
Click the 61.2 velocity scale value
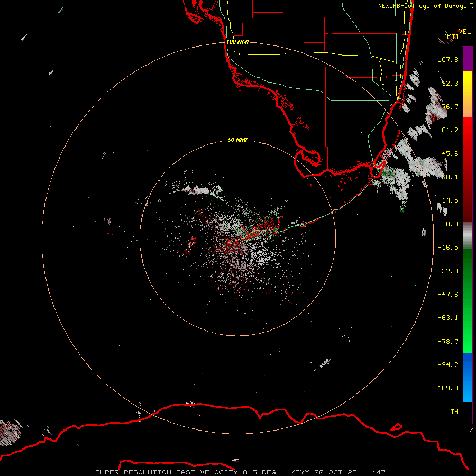(x=450, y=130)
